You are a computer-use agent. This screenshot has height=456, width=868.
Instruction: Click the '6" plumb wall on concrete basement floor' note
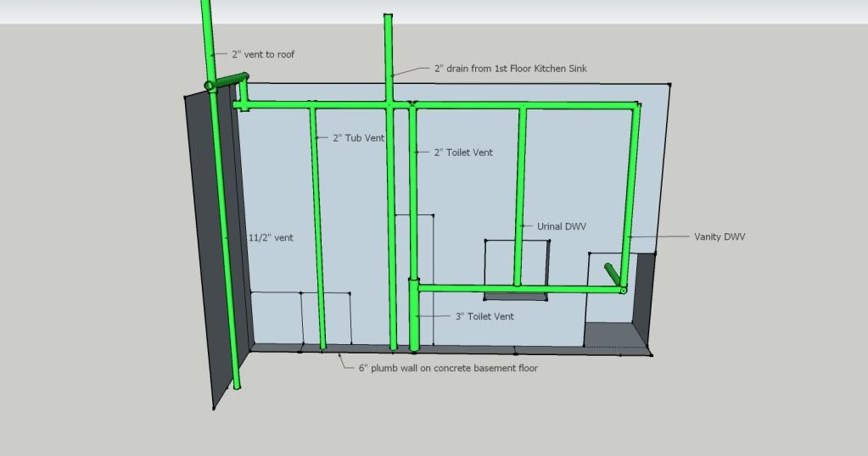[x=448, y=368]
